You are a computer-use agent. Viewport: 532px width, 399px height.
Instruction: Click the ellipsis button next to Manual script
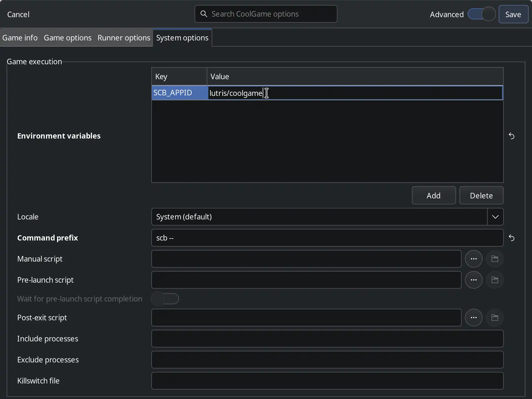[474, 259]
